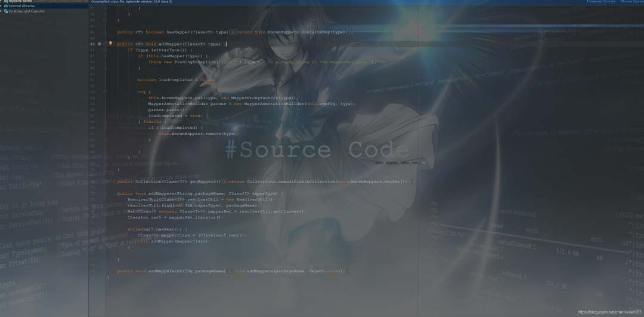This screenshot has height=317, width=644.
Task: Click the folded braces in the getMappers line
Action: coord(225,181)
